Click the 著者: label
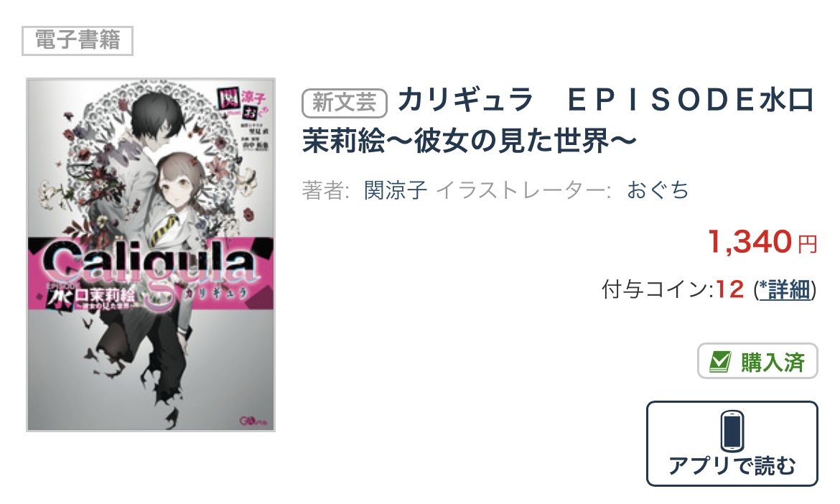 [x=326, y=190]
